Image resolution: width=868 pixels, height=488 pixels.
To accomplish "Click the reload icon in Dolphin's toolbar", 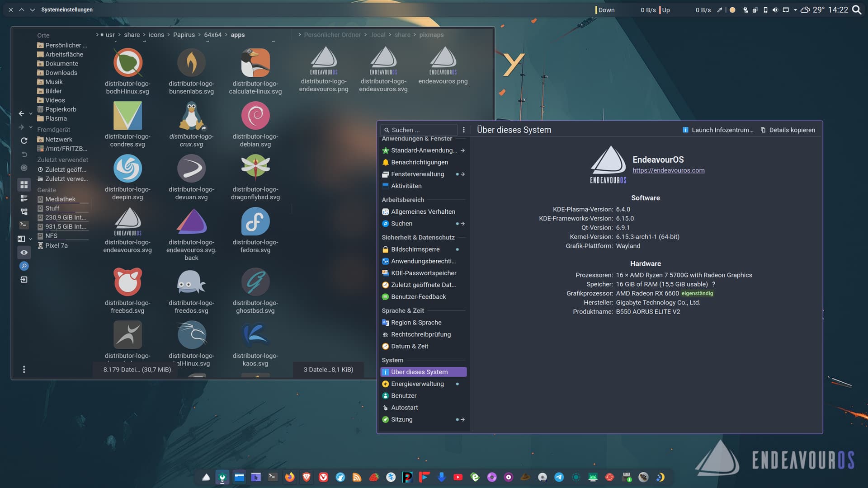I will tap(24, 141).
